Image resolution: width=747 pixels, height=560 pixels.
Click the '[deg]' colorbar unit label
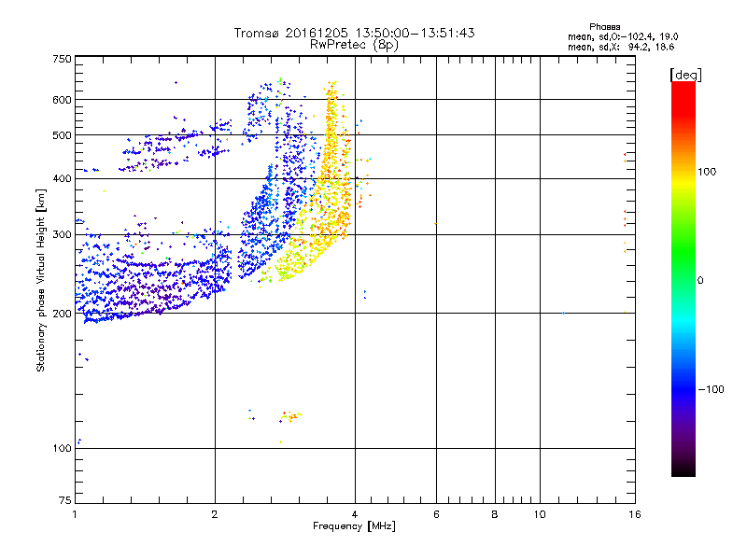pyautogui.click(x=685, y=75)
